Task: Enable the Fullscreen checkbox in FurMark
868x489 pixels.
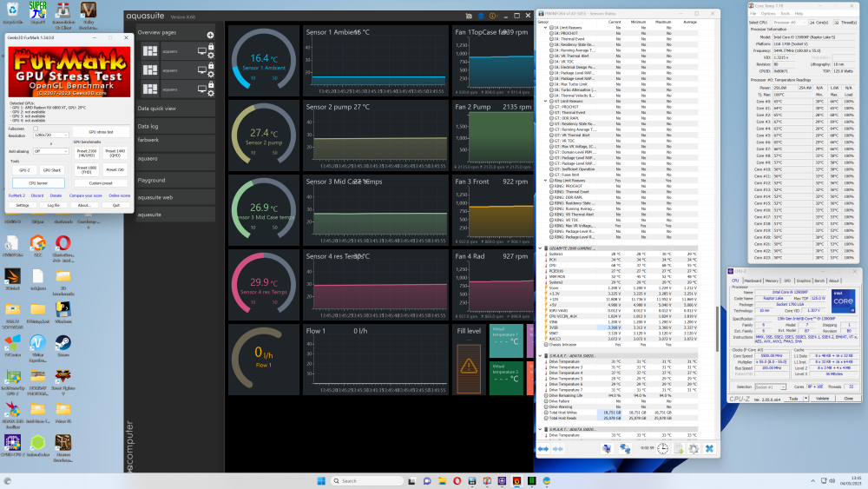Action: coord(36,129)
